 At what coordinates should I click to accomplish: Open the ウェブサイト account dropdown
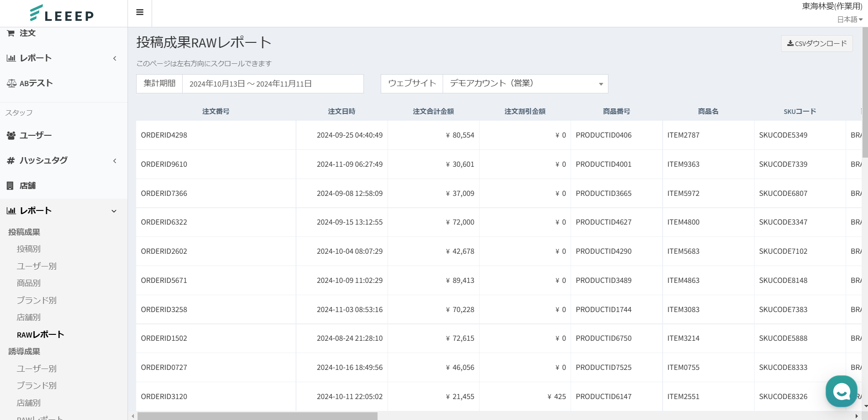coord(525,84)
